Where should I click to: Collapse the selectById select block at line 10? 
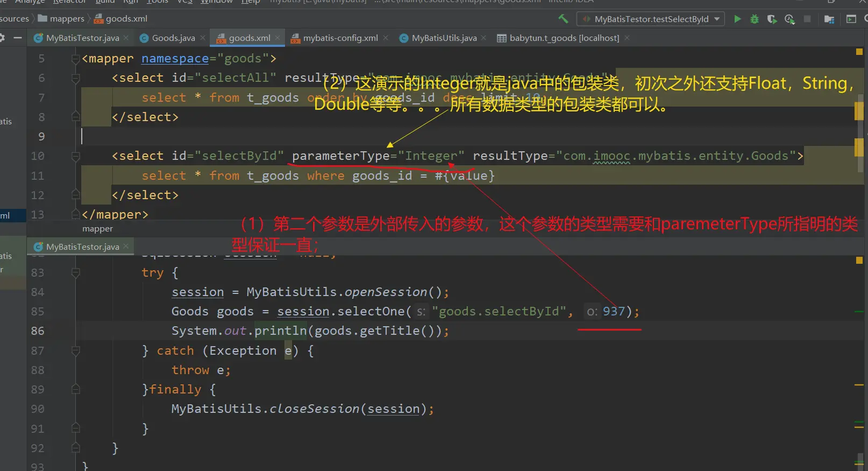76,156
